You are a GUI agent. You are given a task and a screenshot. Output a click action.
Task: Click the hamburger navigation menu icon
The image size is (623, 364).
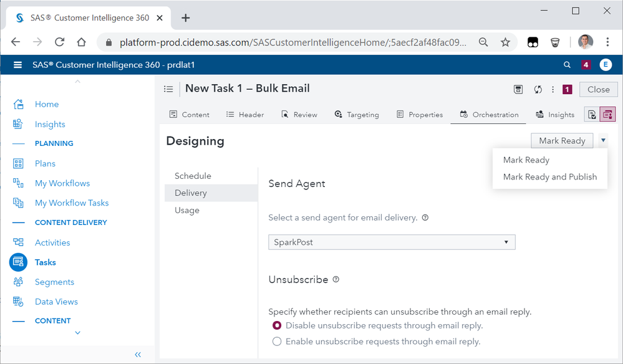tap(17, 65)
